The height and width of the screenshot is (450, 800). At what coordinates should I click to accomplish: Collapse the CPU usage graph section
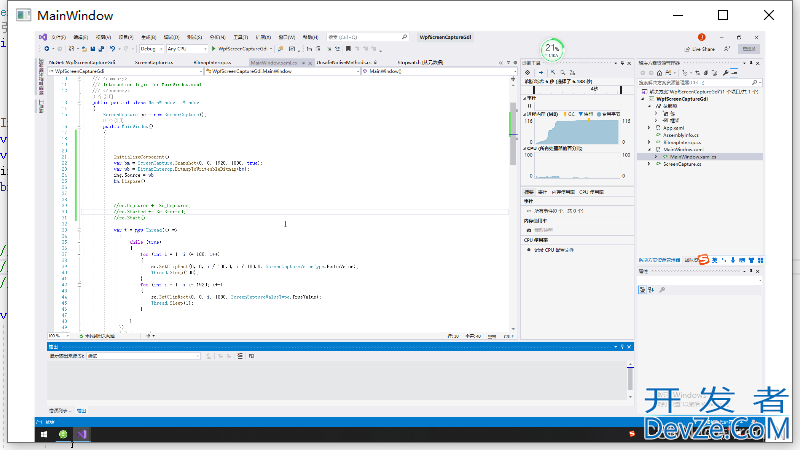524,148
